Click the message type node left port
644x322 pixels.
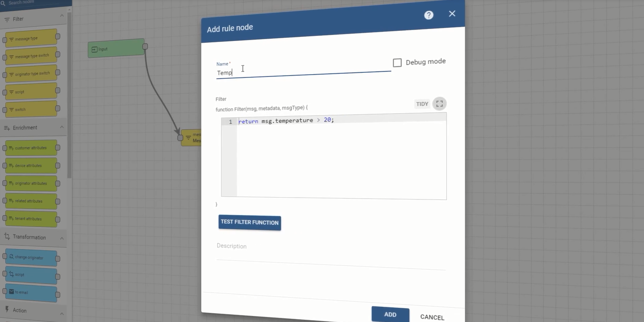click(5, 41)
